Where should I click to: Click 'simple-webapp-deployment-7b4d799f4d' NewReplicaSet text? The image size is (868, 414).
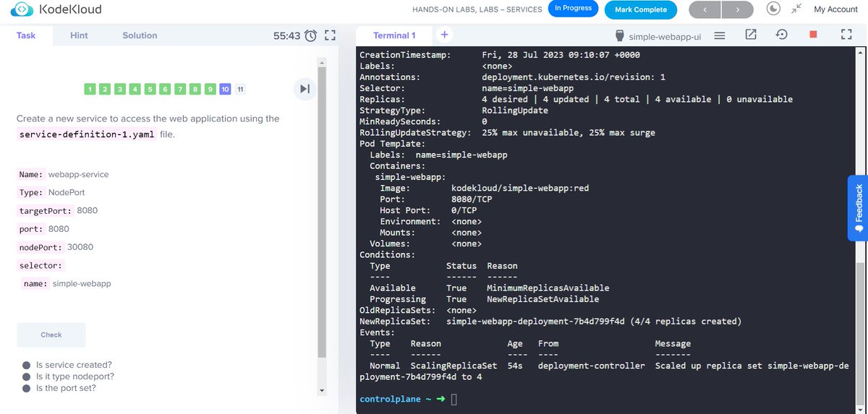tap(536, 321)
